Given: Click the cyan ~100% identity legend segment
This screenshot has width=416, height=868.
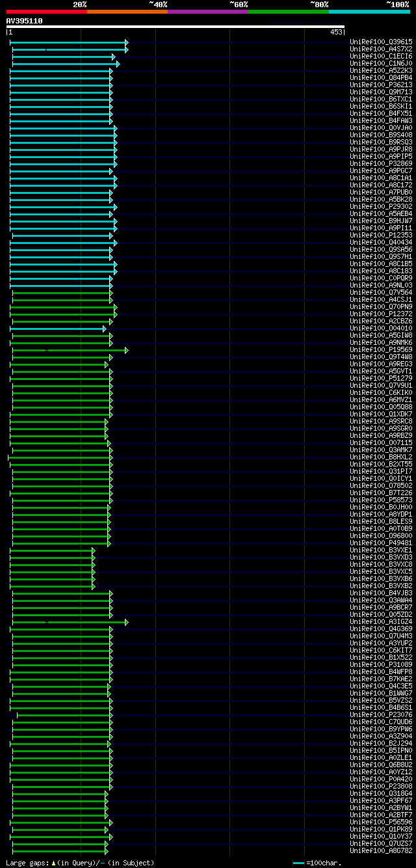Looking at the screenshot, I should 369,11.
